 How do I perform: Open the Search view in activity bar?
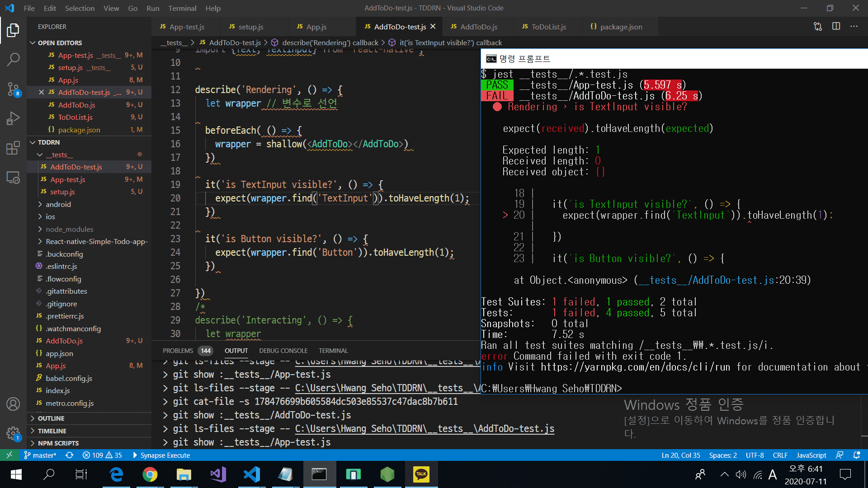click(13, 59)
